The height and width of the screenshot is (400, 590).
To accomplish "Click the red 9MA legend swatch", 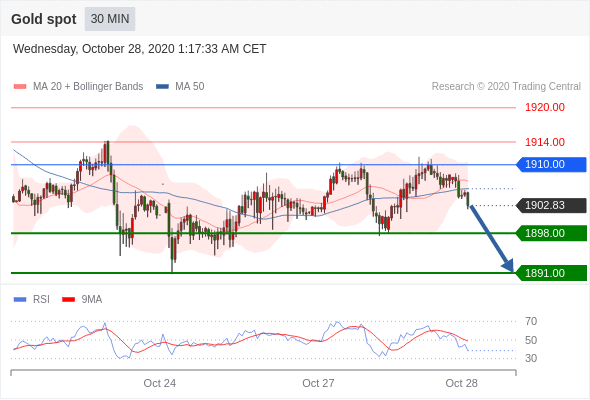I will click(68, 300).
